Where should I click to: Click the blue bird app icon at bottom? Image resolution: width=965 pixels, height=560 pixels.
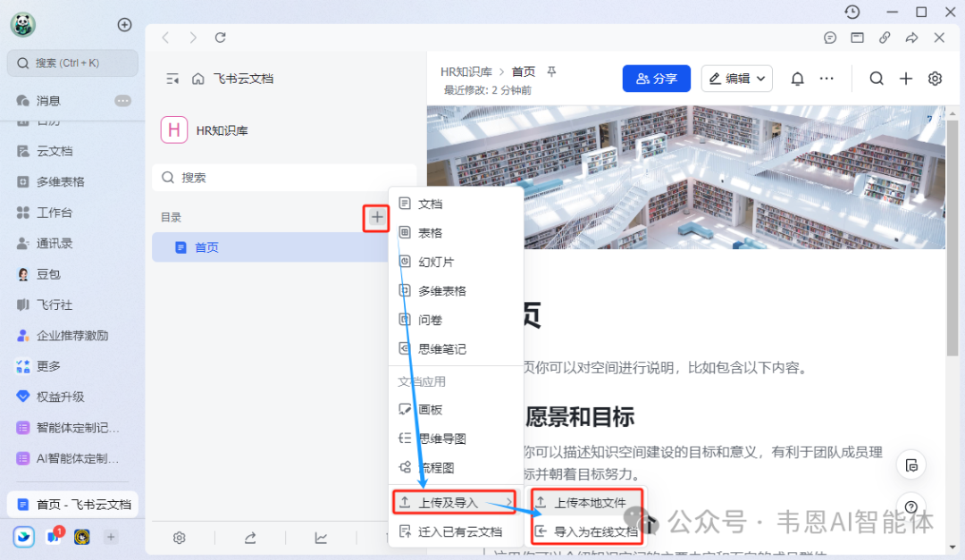pos(24,538)
